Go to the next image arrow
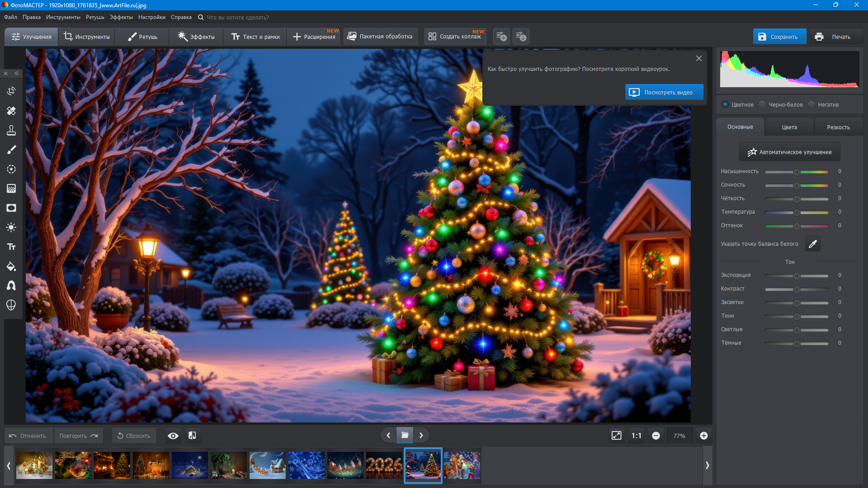868x488 pixels. 421,436
